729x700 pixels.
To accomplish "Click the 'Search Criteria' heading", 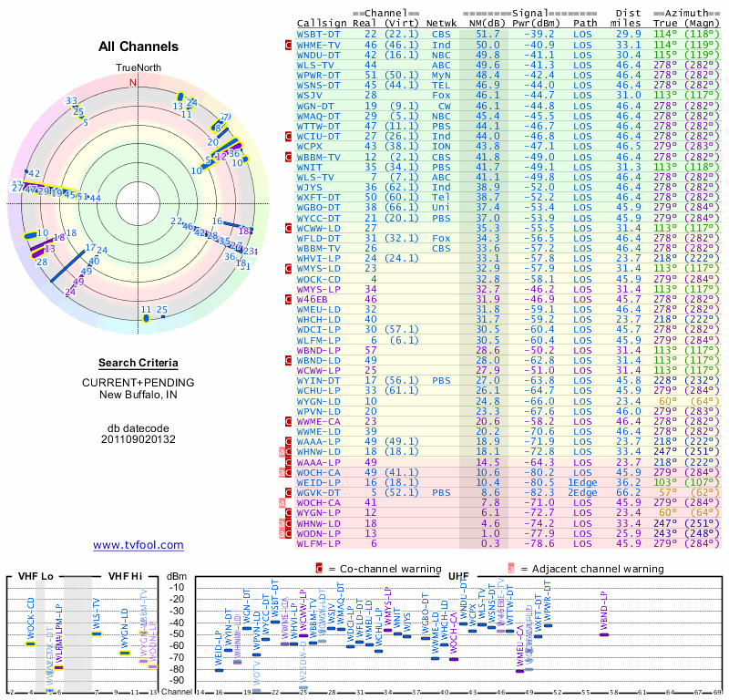I will point(139,363).
